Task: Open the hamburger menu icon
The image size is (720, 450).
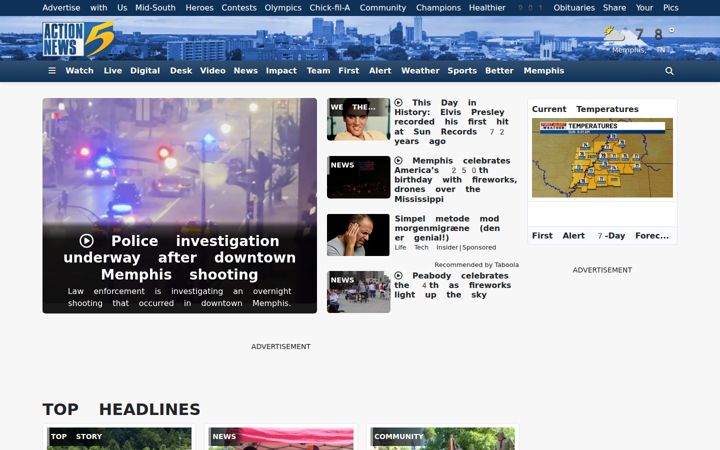Action: tap(52, 71)
